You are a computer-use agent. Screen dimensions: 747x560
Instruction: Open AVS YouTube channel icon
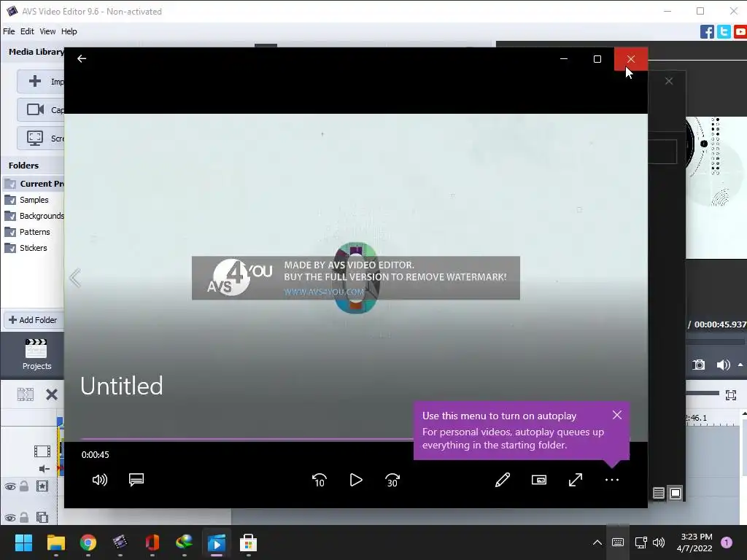(x=740, y=32)
